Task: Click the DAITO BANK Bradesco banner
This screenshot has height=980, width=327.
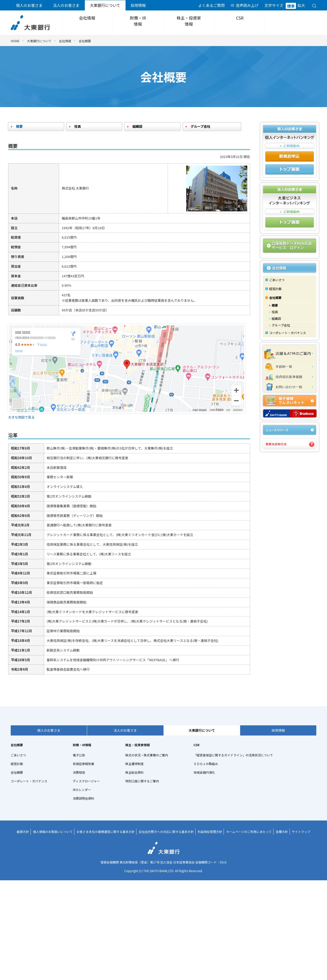Action: click(x=289, y=413)
